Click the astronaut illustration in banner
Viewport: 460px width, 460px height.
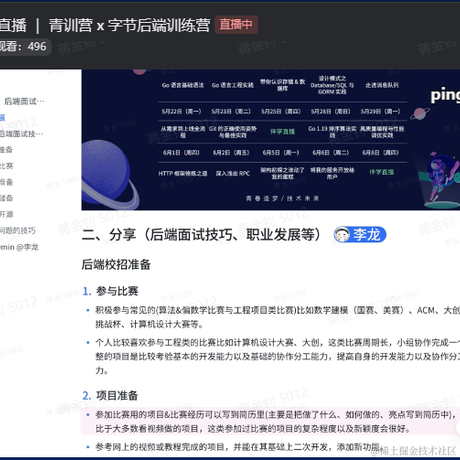pos(442,180)
